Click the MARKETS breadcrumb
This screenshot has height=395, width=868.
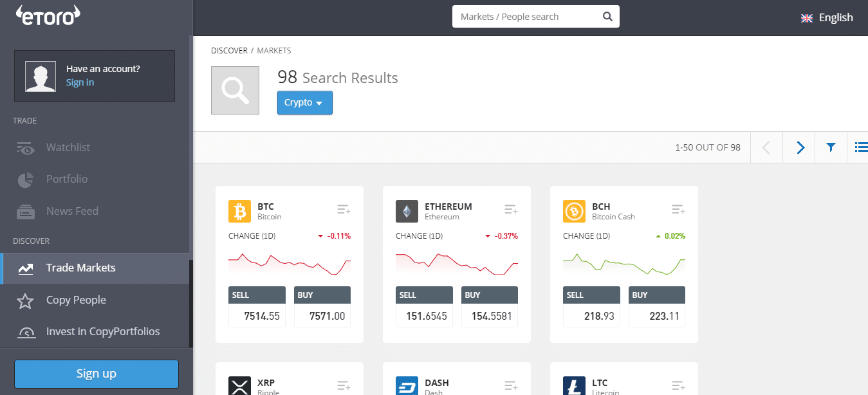274,51
